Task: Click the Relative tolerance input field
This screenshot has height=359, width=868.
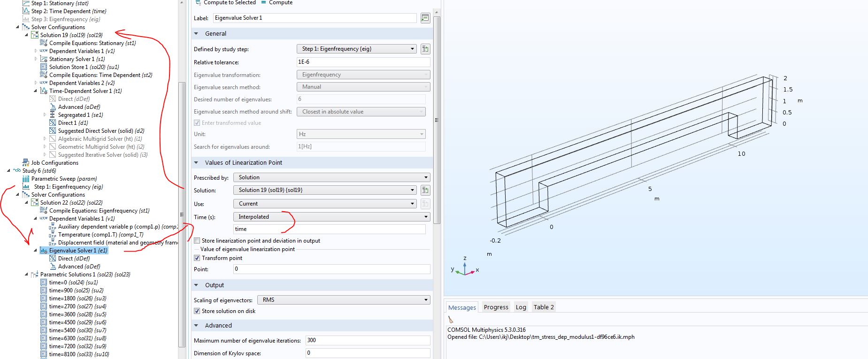Action: pyautogui.click(x=363, y=62)
